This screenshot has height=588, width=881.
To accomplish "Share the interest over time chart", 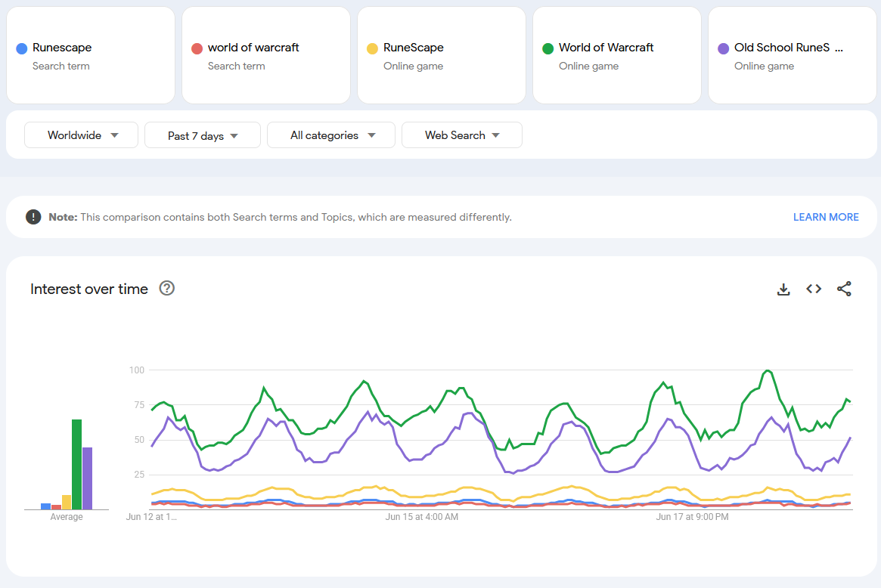I will (x=844, y=289).
